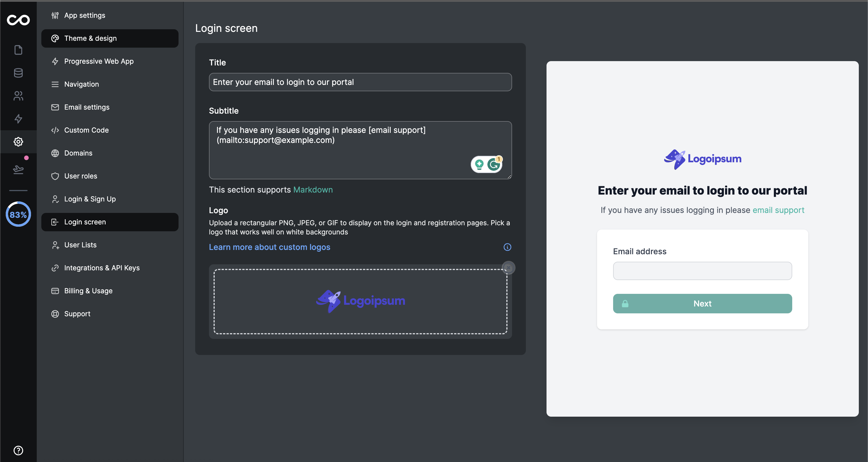Click the info icon beside custom logos link
Image resolution: width=868 pixels, height=462 pixels.
[x=507, y=247]
